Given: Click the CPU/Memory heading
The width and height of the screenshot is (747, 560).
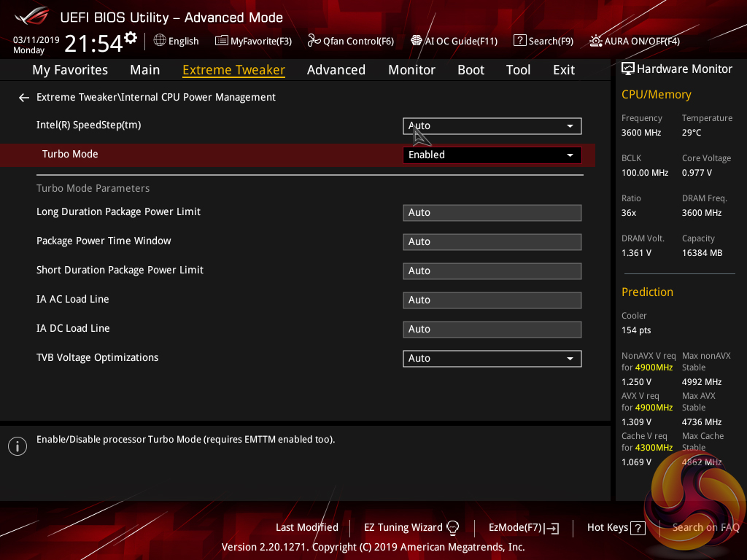Looking at the screenshot, I should 656,95.
